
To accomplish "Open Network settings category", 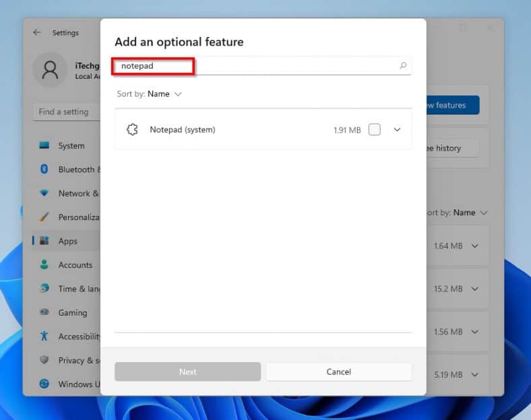I will (67, 193).
